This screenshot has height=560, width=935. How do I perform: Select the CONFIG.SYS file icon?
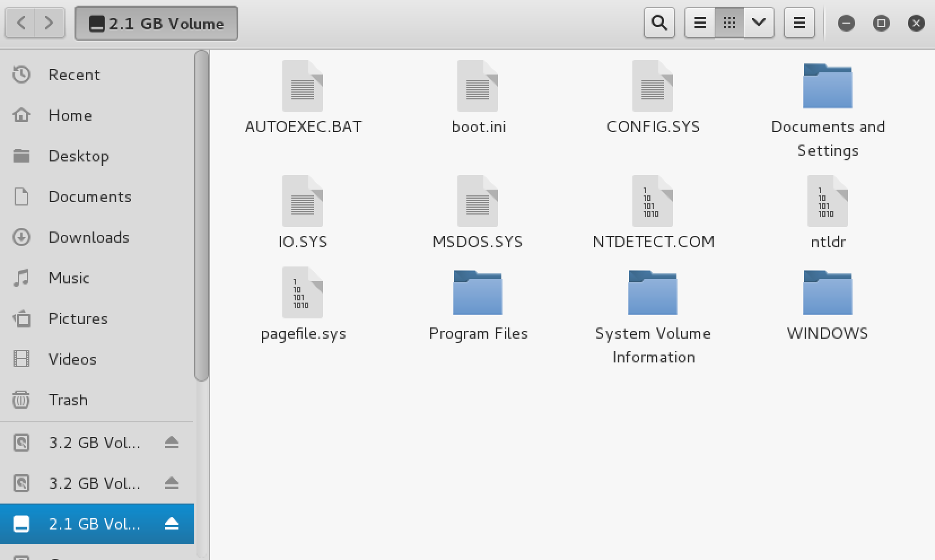tap(653, 86)
